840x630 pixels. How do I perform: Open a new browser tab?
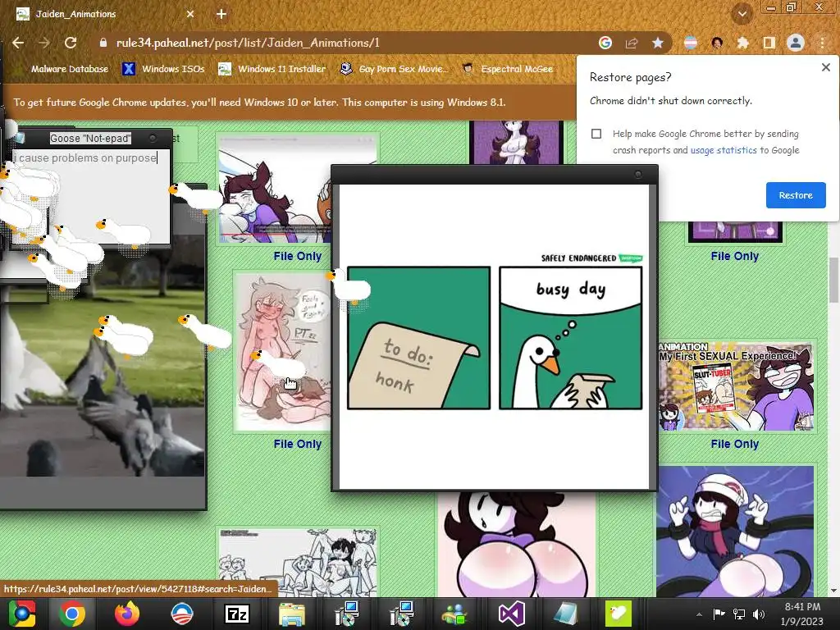pos(221,15)
